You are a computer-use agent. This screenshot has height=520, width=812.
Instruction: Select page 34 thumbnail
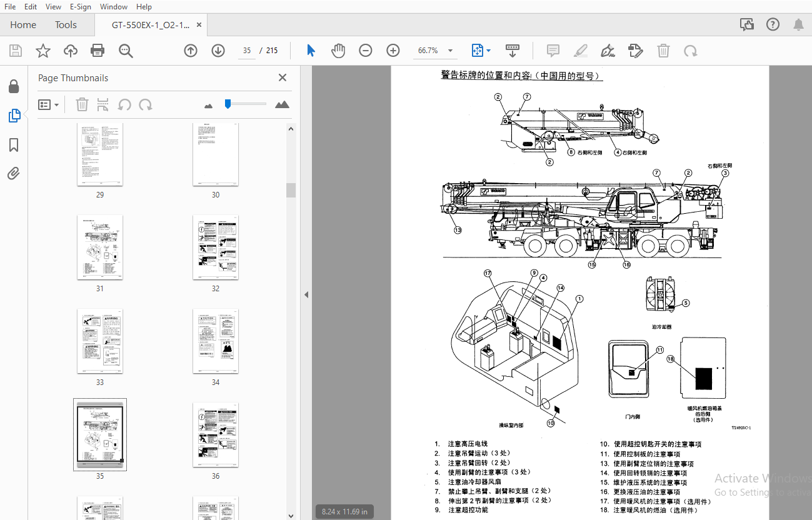tap(216, 341)
